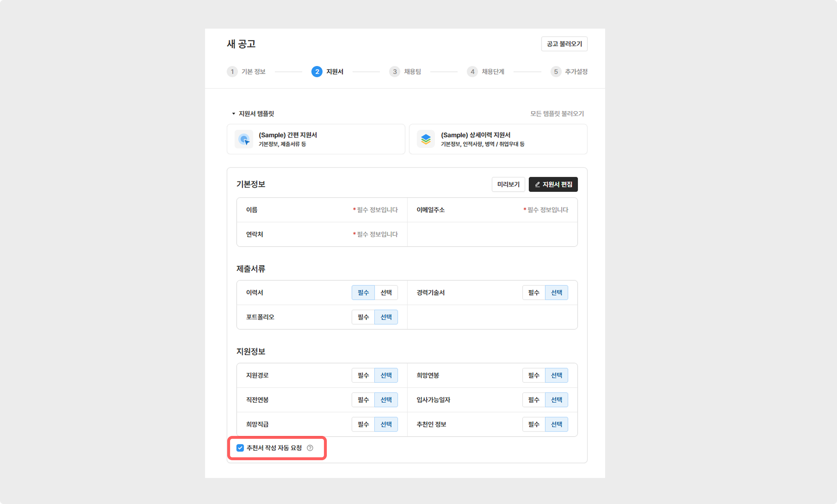Click step 3 circle for 채용팀
Image resolution: width=837 pixels, height=504 pixels.
[395, 72]
